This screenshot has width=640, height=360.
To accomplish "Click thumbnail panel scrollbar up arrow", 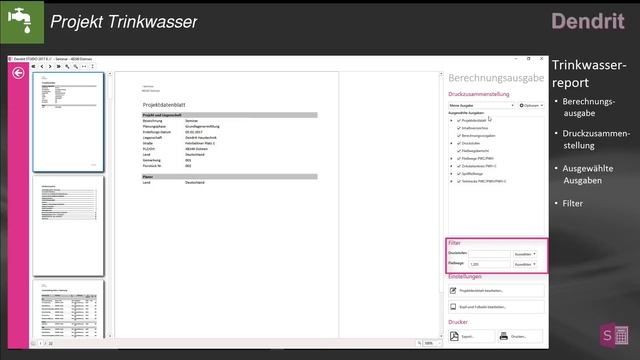I will (109, 74).
